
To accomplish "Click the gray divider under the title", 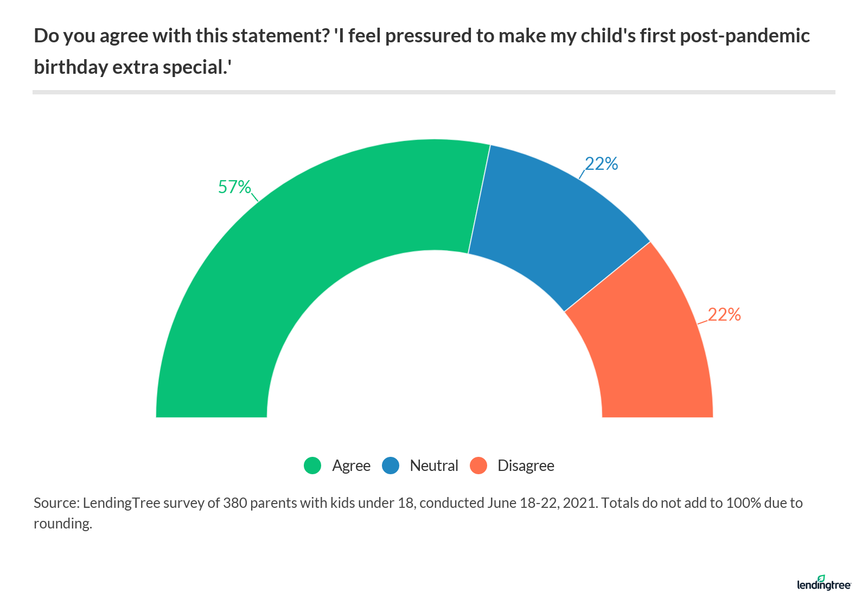I will pos(434,92).
